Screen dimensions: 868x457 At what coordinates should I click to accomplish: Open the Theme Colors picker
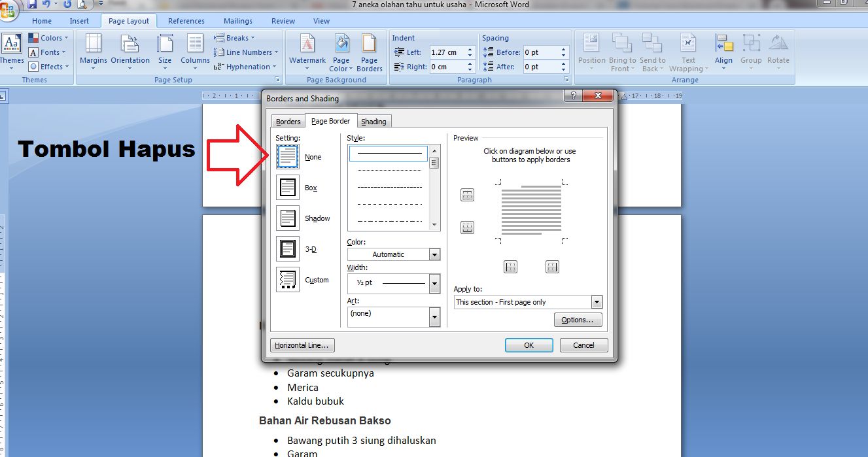pos(49,37)
